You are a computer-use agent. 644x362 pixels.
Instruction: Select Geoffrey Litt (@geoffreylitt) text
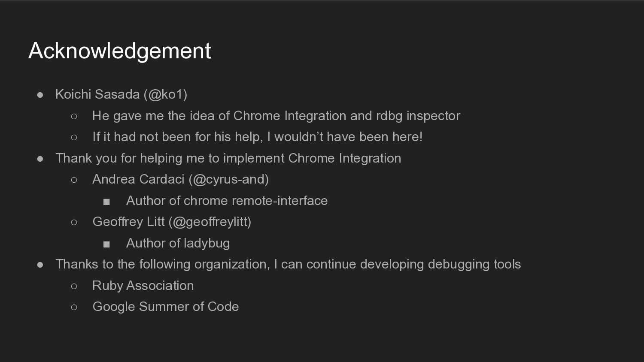point(172,222)
